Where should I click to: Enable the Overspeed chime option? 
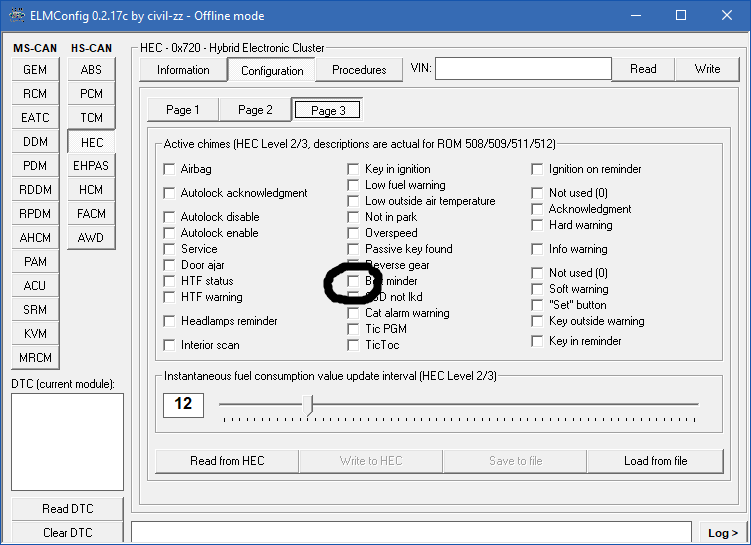click(354, 233)
